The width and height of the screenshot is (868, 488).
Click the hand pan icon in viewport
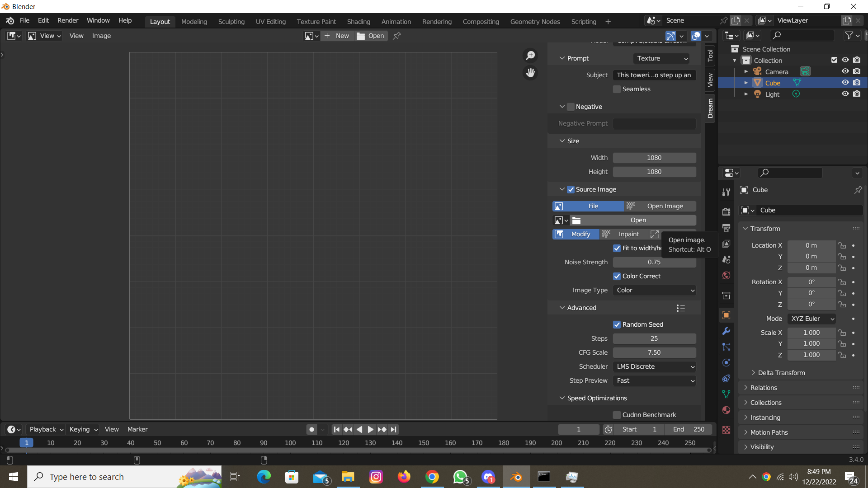click(x=530, y=72)
